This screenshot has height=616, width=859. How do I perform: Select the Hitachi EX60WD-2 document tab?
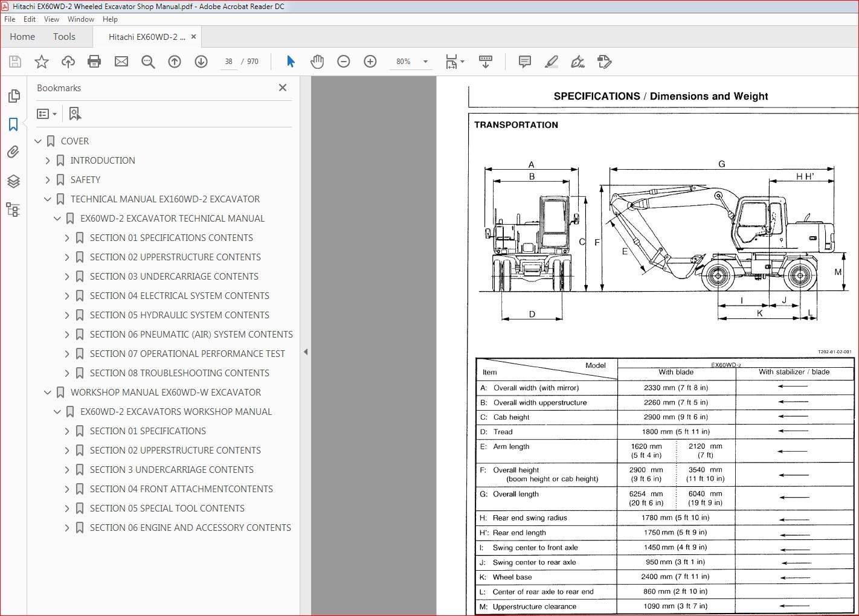(147, 37)
